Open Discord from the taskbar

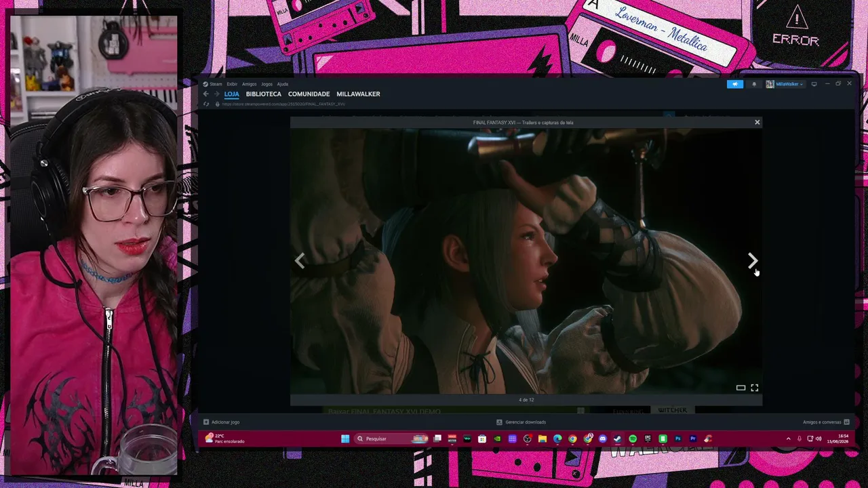coord(602,439)
